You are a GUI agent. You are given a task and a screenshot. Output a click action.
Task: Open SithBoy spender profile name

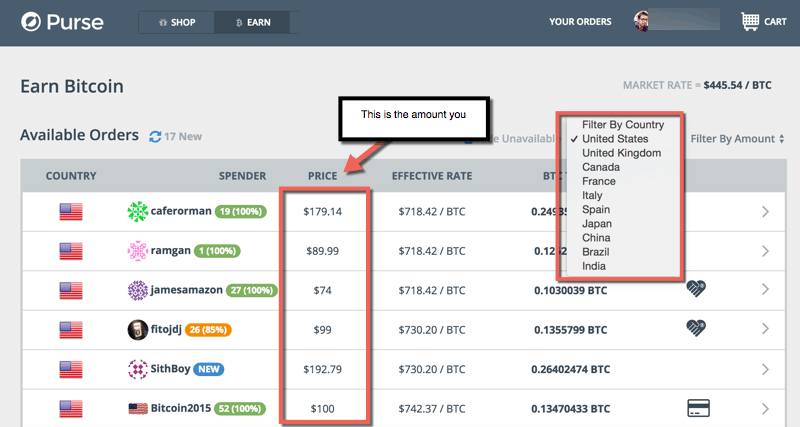click(x=170, y=368)
